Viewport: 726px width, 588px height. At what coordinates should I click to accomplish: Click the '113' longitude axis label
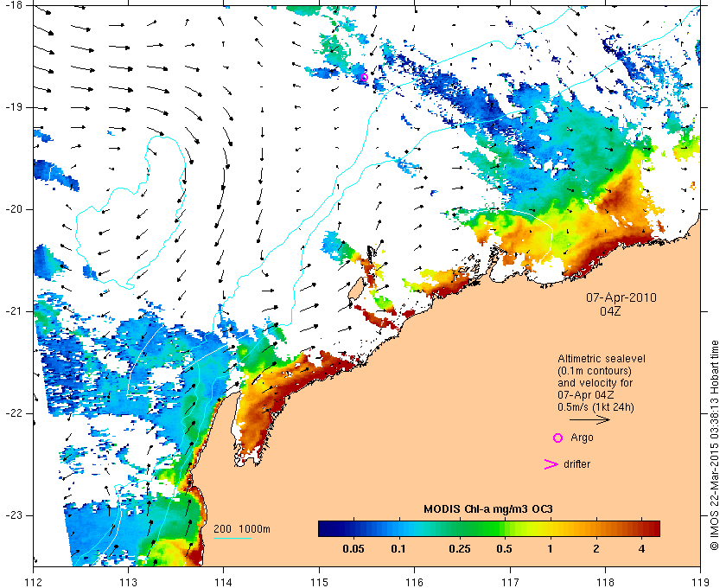128,582
